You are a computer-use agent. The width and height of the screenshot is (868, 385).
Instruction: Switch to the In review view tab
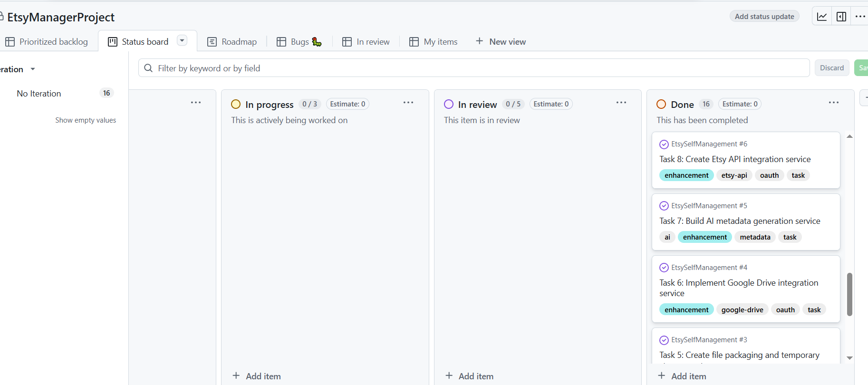(366, 42)
